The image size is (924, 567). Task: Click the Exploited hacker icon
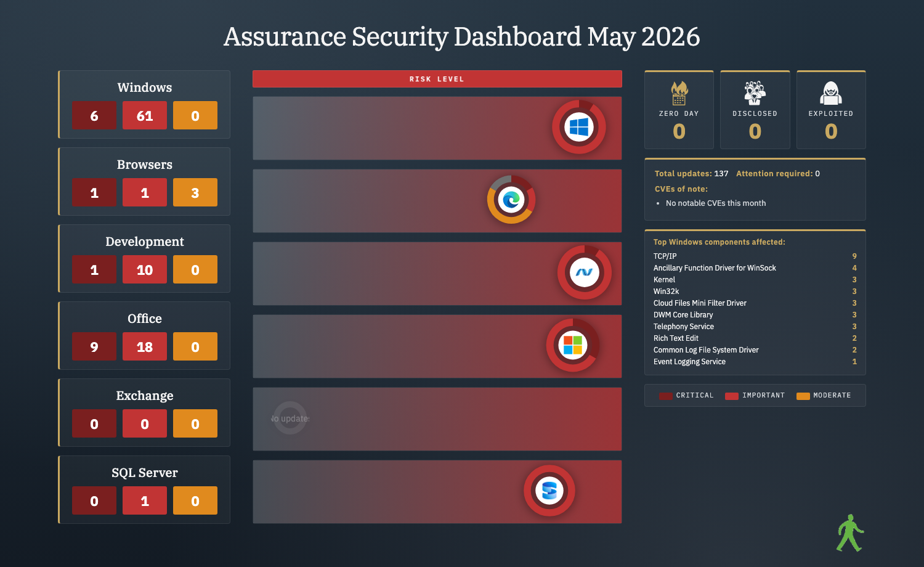(831, 94)
